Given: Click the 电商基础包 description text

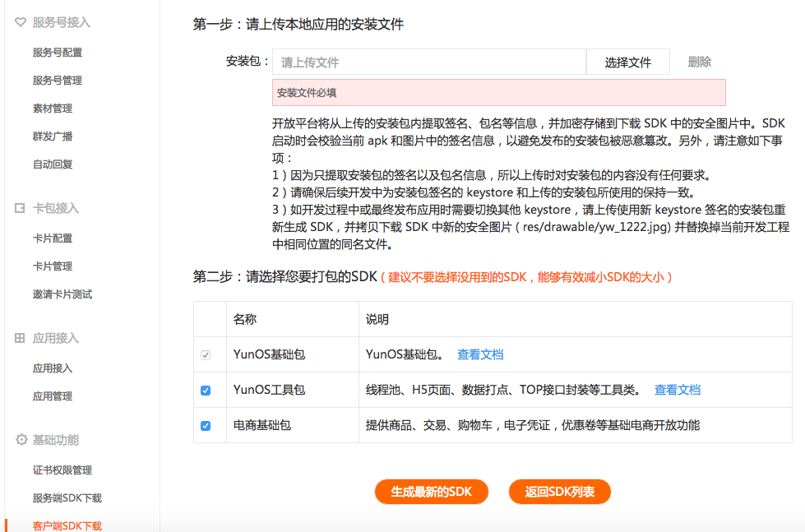Looking at the screenshot, I should (x=532, y=425).
